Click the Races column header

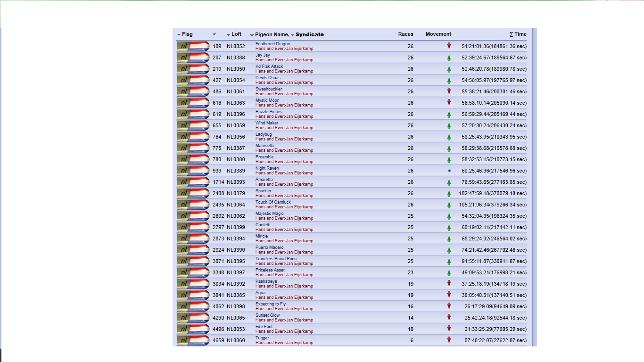point(405,34)
